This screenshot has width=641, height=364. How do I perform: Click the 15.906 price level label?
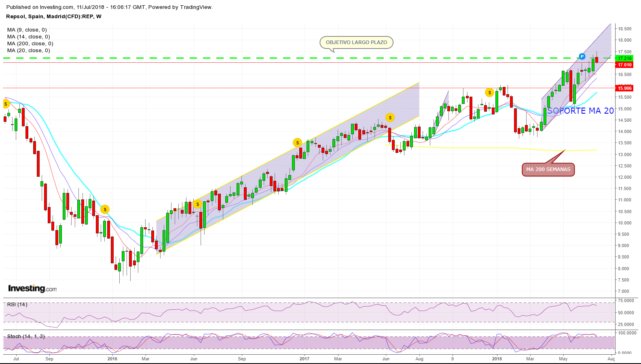(x=624, y=88)
